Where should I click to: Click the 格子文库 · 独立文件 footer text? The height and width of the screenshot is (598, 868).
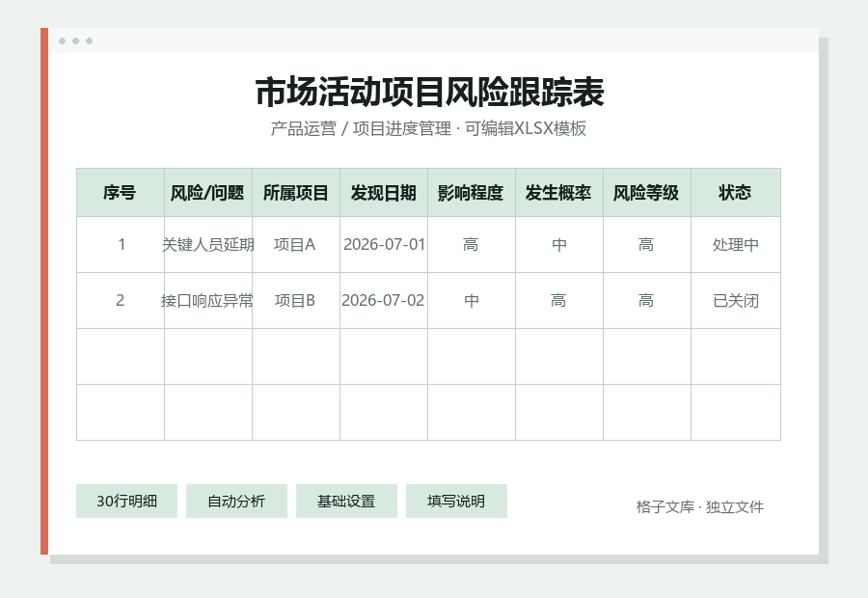(x=700, y=506)
